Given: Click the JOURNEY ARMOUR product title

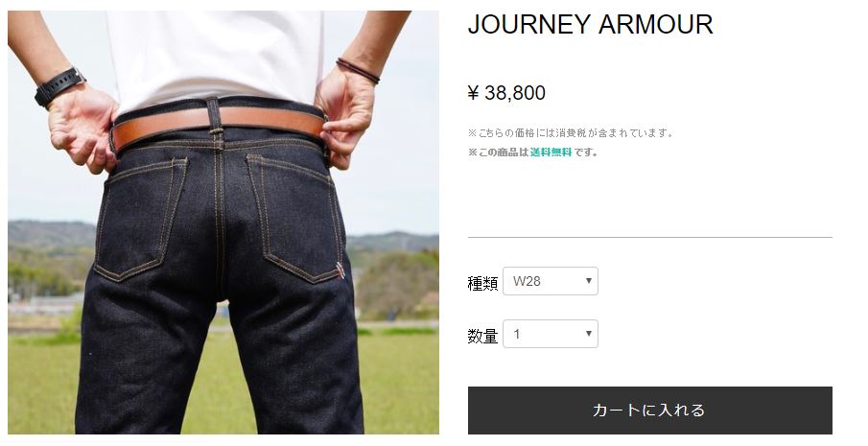Looking at the screenshot, I should 590,24.
